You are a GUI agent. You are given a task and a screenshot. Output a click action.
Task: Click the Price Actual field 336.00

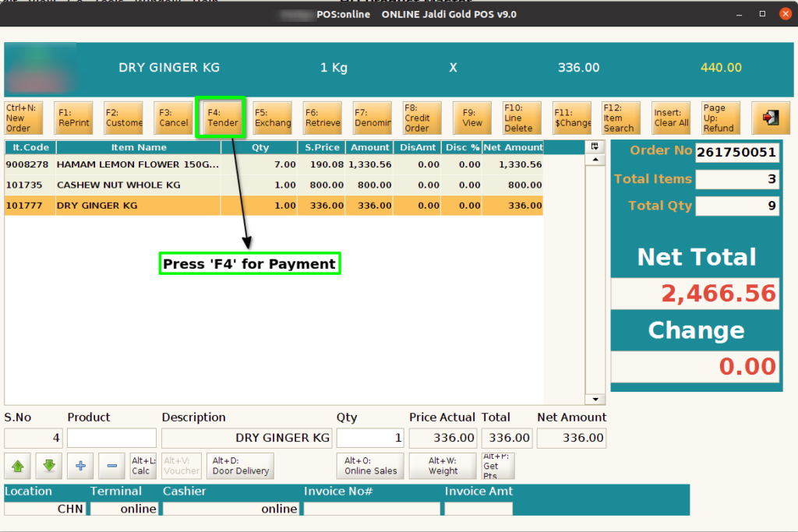(443, 438)
